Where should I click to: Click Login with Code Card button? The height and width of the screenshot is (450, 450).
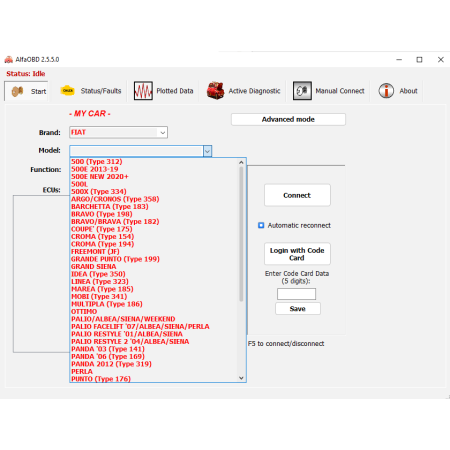pyautogui.click(x=297, y=254)
